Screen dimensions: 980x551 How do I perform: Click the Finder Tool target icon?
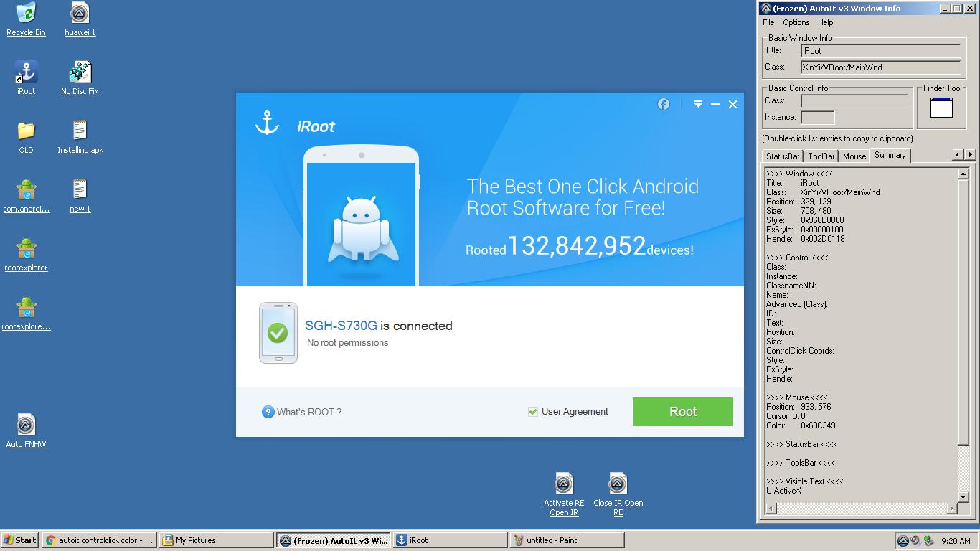(941, 108)
